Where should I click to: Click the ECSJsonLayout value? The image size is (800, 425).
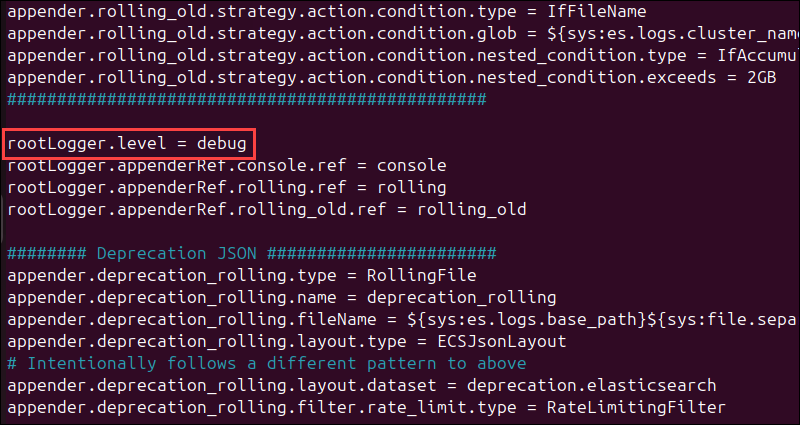pos(502,342)
